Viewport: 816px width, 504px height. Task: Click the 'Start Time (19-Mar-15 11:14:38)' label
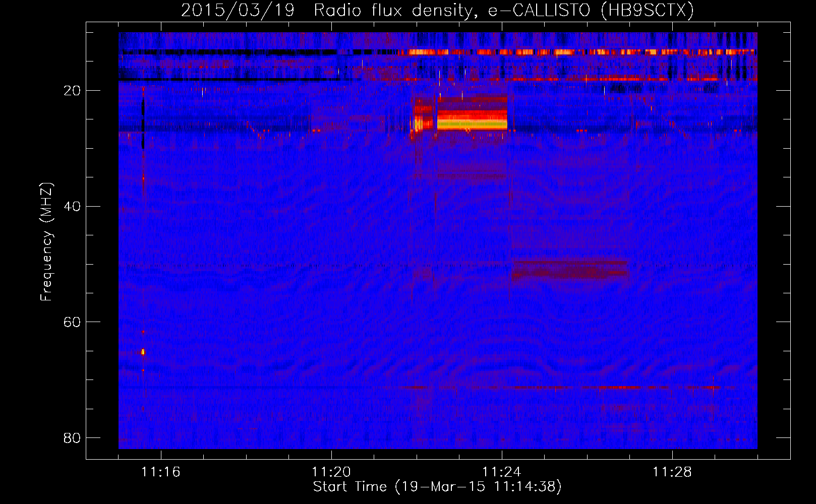437,487
